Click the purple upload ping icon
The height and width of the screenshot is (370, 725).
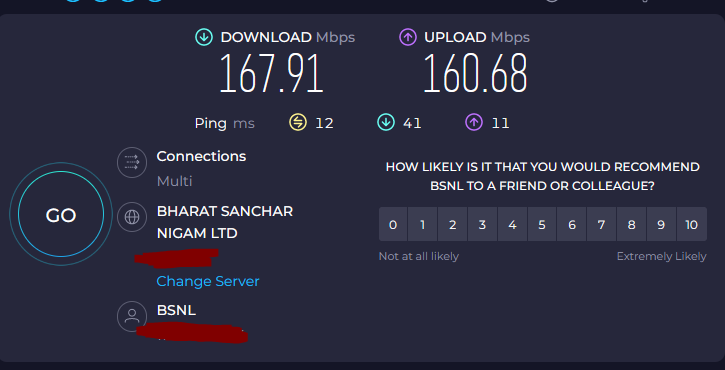474,123
